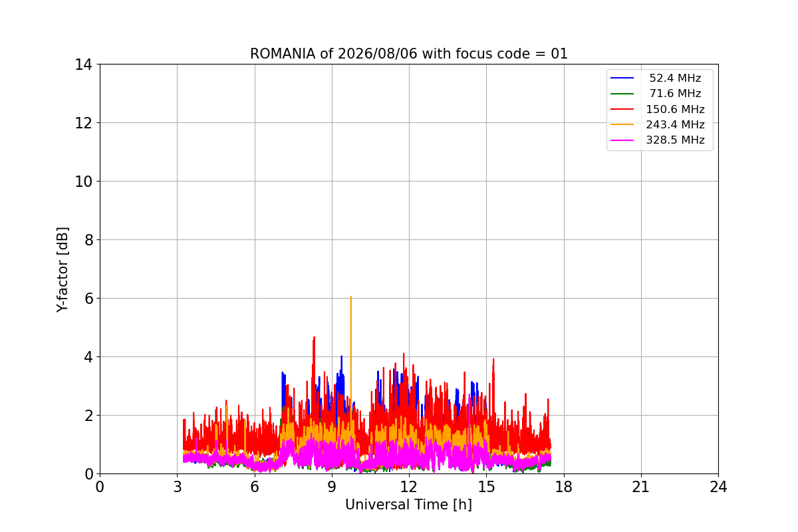Click the green 71.6 MHz legend line
798x532 pixels.
[x=622, y=94]
